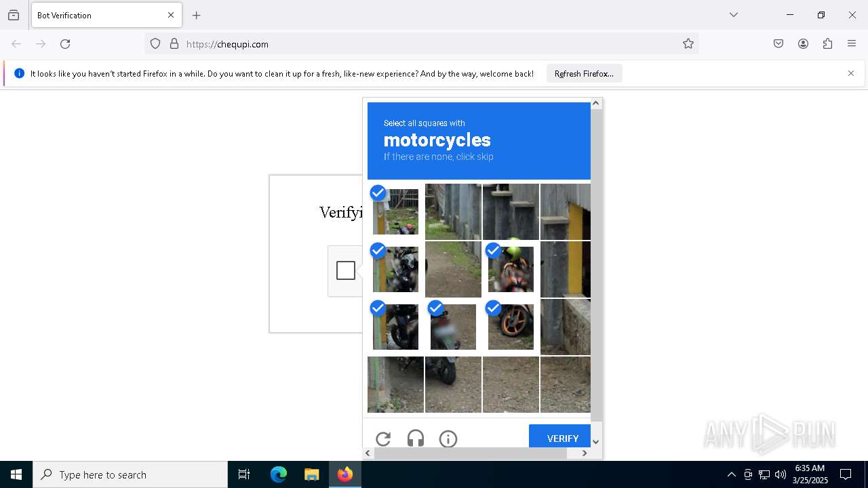
Task: Open the Extensions puzzle icon
Action: pyautogui.click(x=827, y=44)
